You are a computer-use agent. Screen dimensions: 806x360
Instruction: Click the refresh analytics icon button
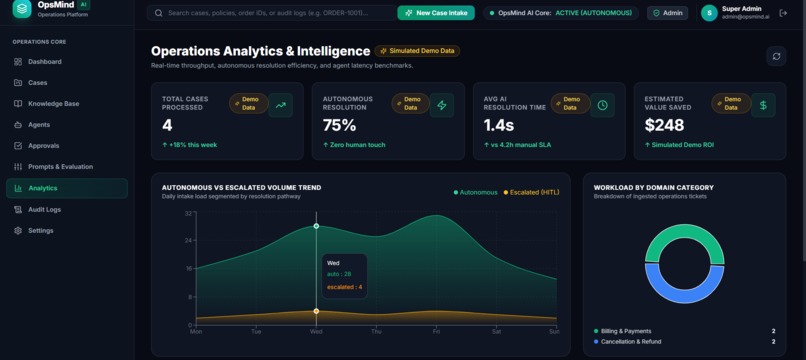[x=776, y=56]
